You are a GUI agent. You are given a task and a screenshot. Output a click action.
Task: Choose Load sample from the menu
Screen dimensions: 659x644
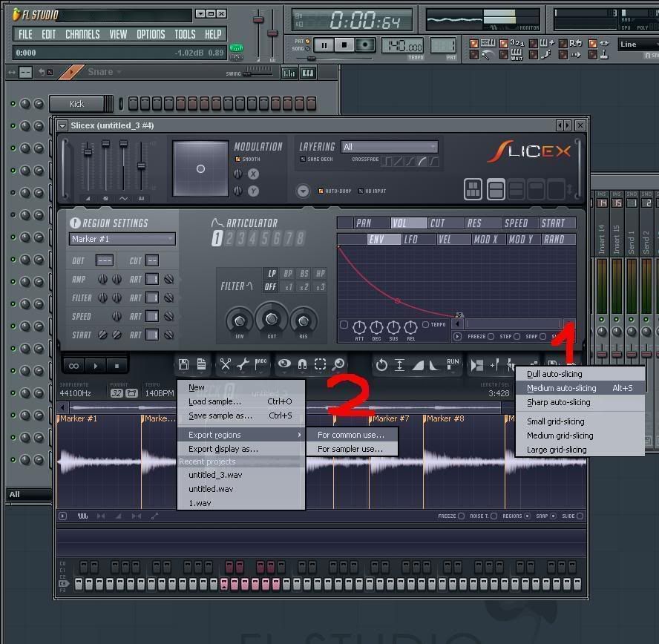click(x=241, y=401)
